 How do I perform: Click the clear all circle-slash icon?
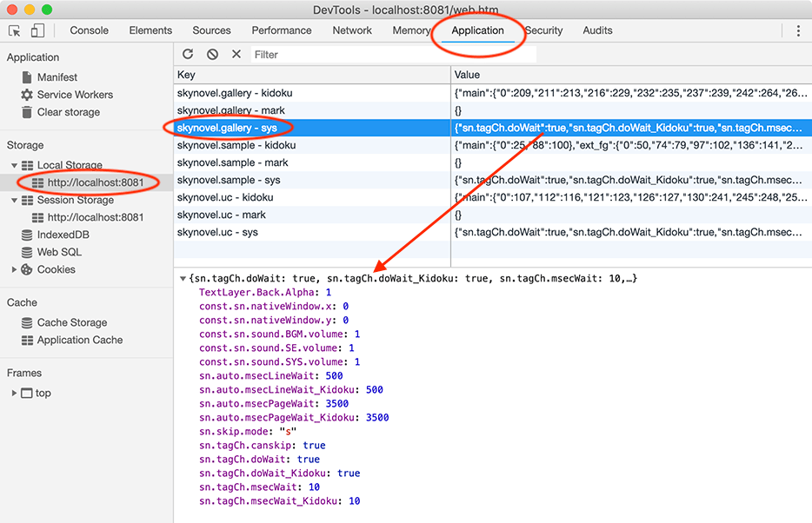[212, 54]
